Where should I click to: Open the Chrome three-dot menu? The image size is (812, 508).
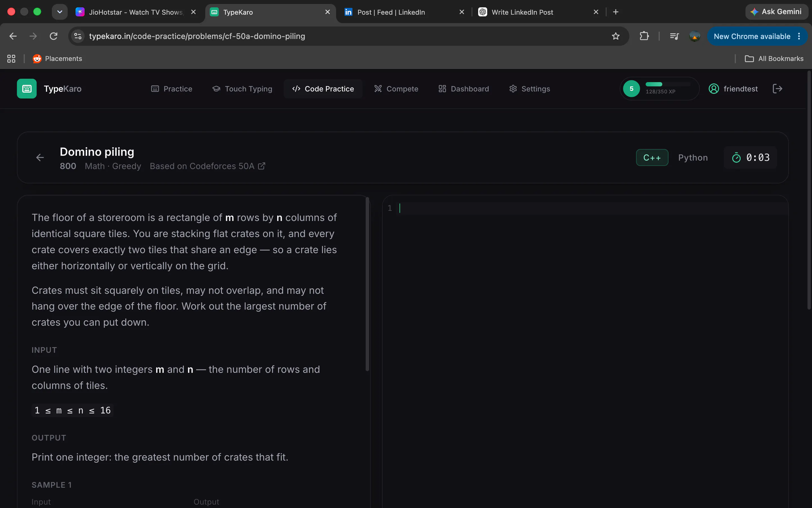(799, 36)
